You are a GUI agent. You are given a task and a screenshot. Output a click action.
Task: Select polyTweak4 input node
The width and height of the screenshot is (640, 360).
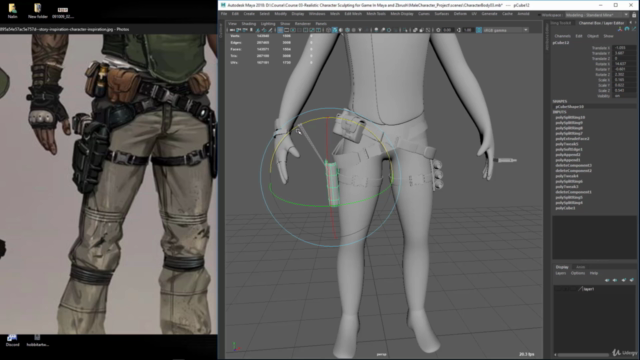(567, 176)
